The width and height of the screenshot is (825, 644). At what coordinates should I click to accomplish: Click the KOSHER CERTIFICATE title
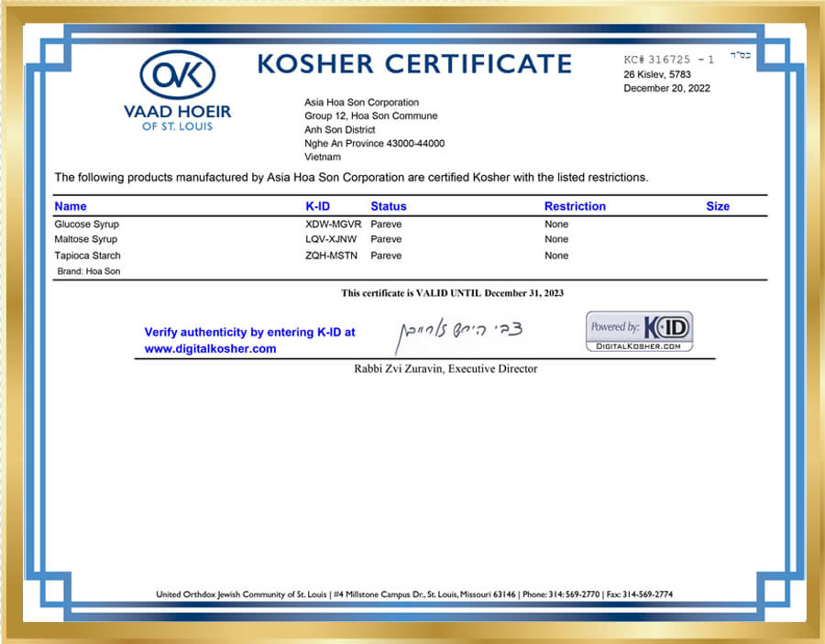[x=414, y=64]
